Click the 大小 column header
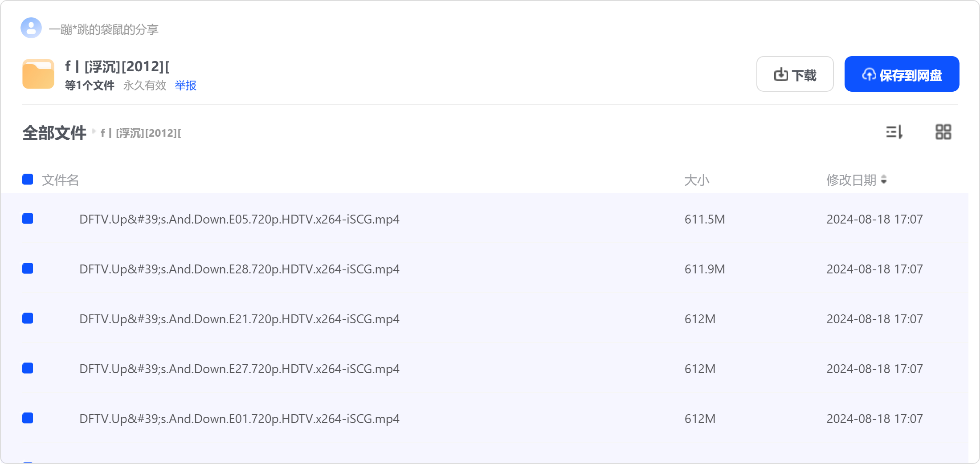The height and width of the screenshot is (464, 980). [697, 180]
